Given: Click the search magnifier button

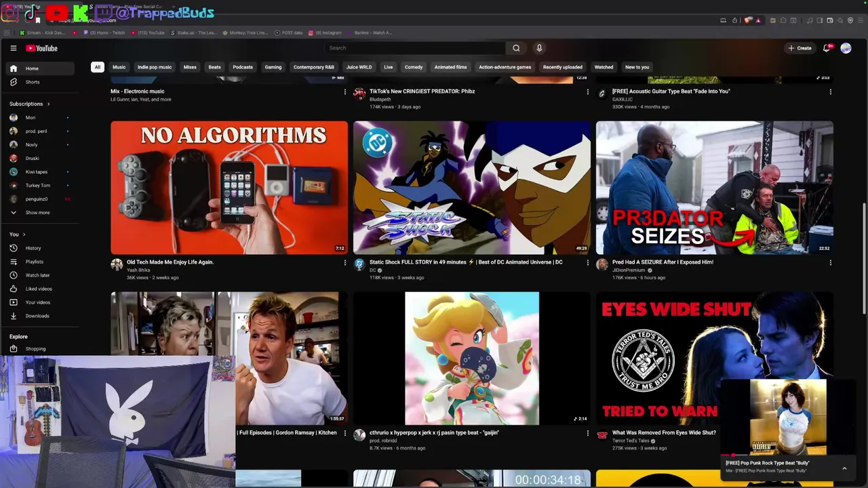Looking at the screenshot, I should (516, 48).
